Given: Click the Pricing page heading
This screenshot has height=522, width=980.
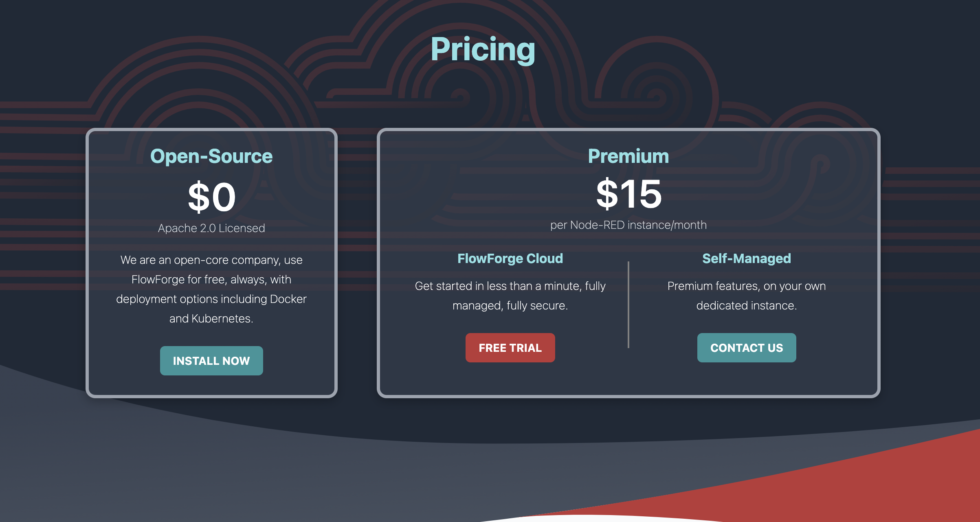Looking at the screenshot, I should point(483,49).
